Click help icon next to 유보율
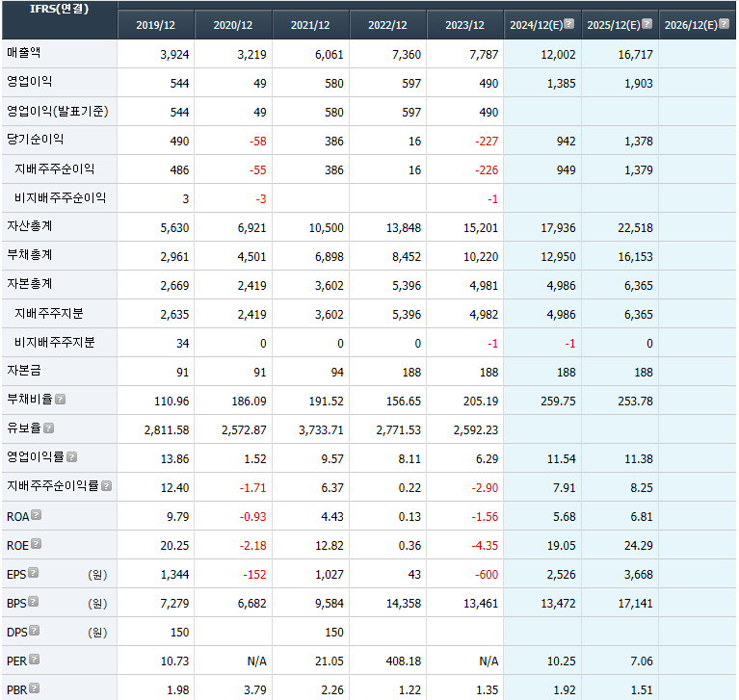This screenshot has width=739, height=700. click(48, 428)
